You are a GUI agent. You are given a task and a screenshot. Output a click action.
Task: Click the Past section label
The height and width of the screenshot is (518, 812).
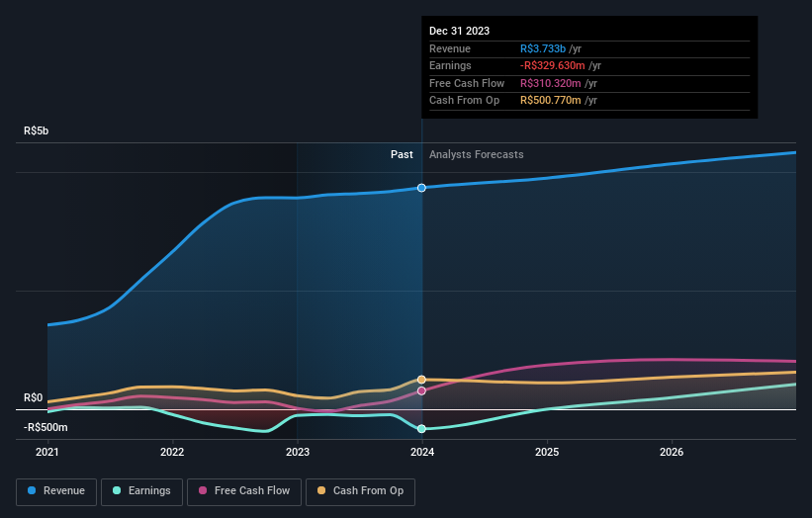pos(402,154)
